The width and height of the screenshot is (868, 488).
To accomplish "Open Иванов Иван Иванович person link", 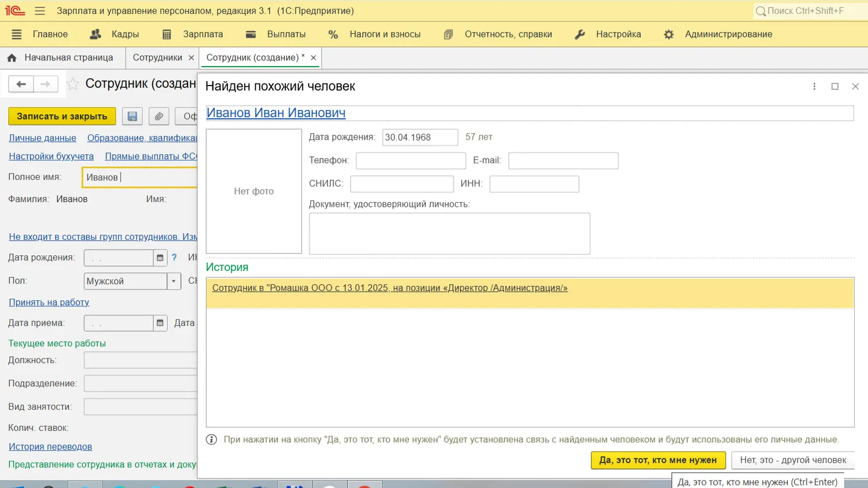I will 276,113.
